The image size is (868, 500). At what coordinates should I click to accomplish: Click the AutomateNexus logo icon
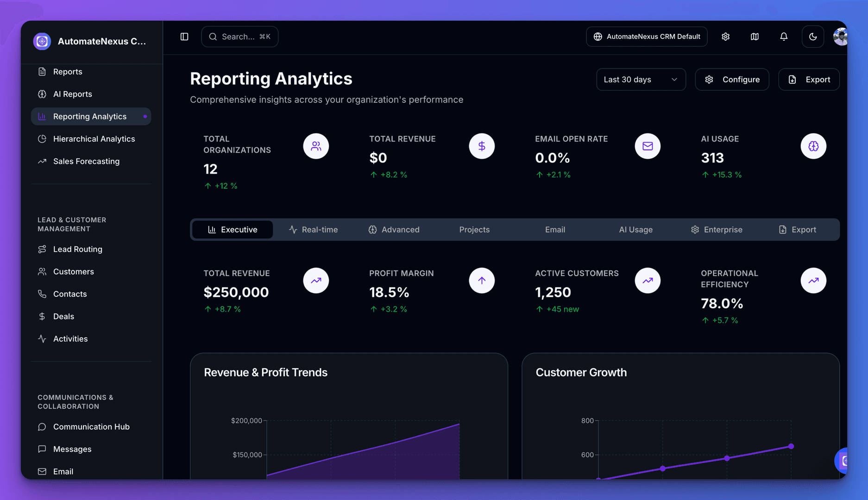[42, 41]
